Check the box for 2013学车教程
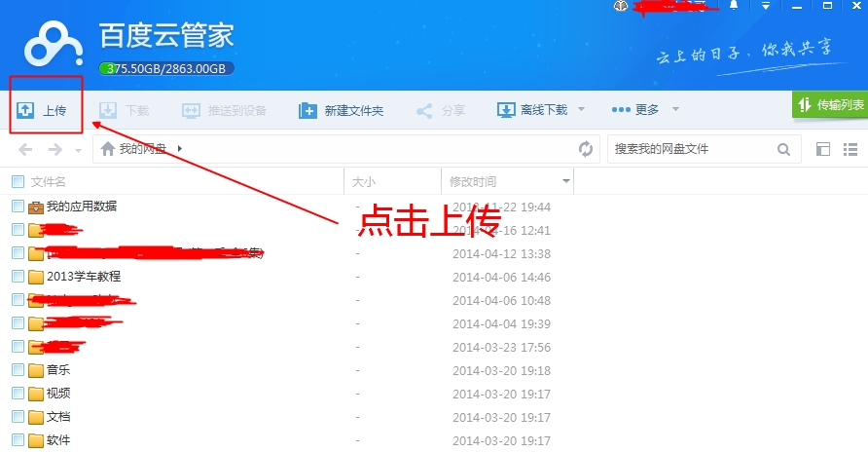This screenshot has width=868, height=452. pos(18,277)
